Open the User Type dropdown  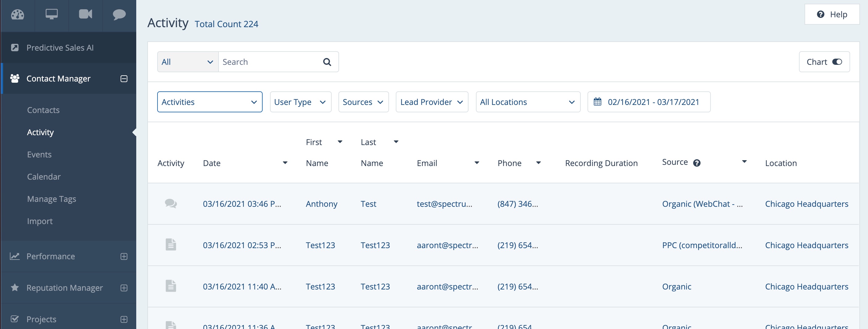pos(300,102)
